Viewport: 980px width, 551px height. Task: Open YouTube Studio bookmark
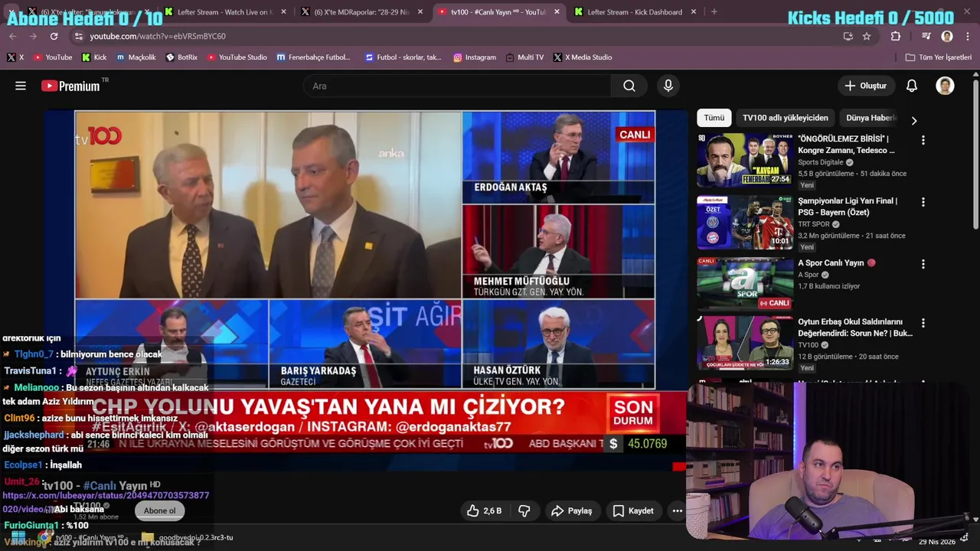point(237,57)
